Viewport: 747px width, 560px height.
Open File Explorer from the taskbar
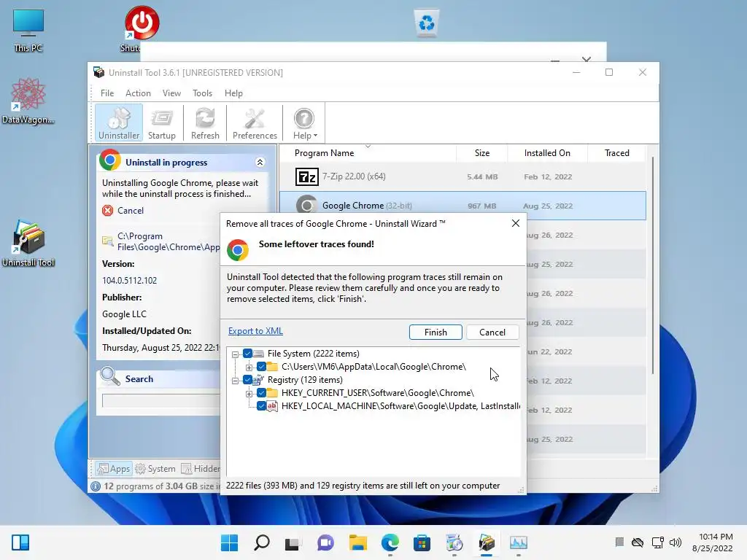pyautogui.click(x=357, y=542)
